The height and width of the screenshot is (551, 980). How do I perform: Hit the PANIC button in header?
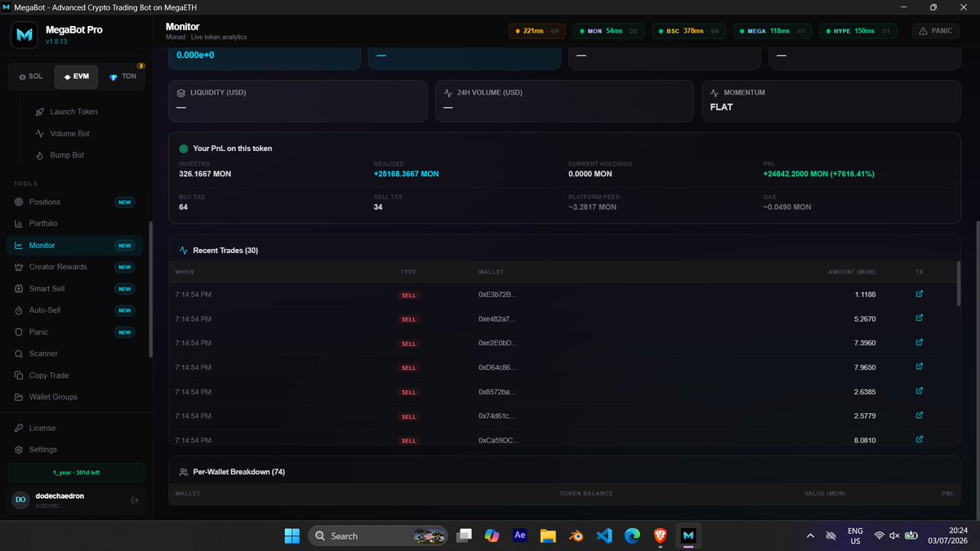click(x=937, y=31)
